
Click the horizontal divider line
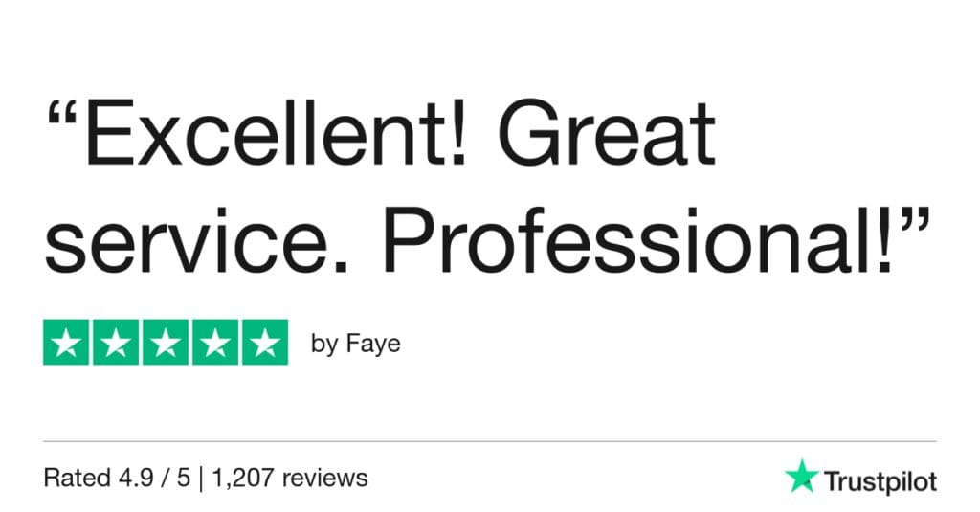tap(490, 442)
